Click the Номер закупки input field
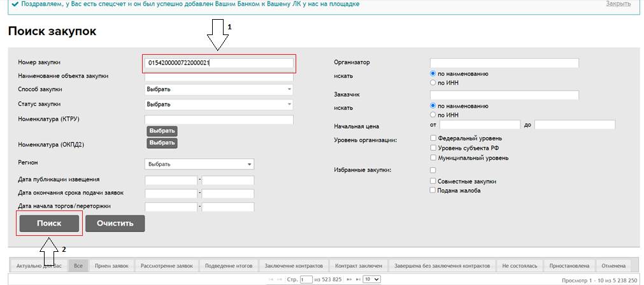Screen dimensions: 644x285 219,63
